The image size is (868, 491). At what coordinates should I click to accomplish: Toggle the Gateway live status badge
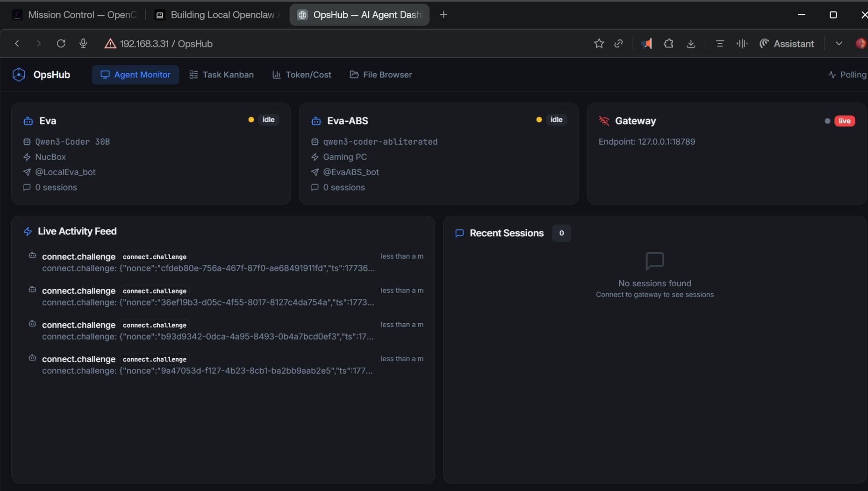[844, 121]
